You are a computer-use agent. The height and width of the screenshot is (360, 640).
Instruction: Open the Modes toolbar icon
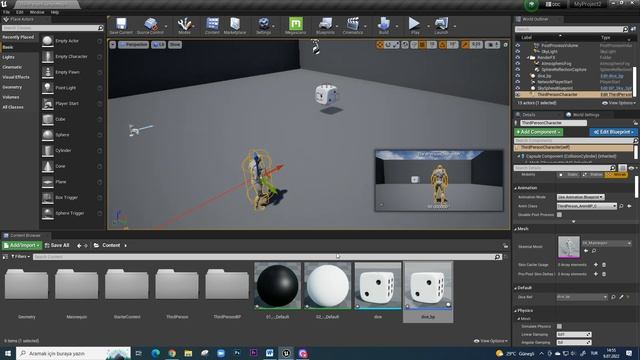click(184, 25)
